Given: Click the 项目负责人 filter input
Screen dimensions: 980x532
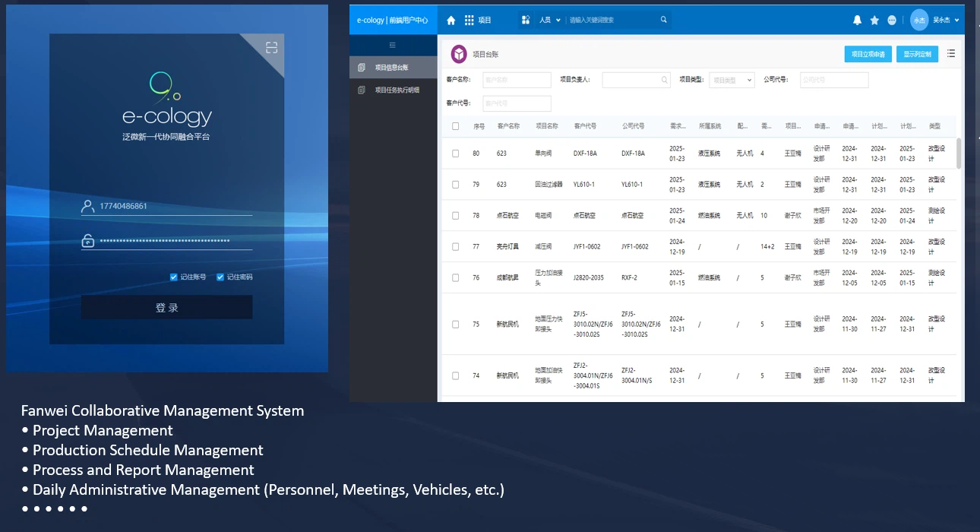Looking at the screenshot, I should (637, 80).
